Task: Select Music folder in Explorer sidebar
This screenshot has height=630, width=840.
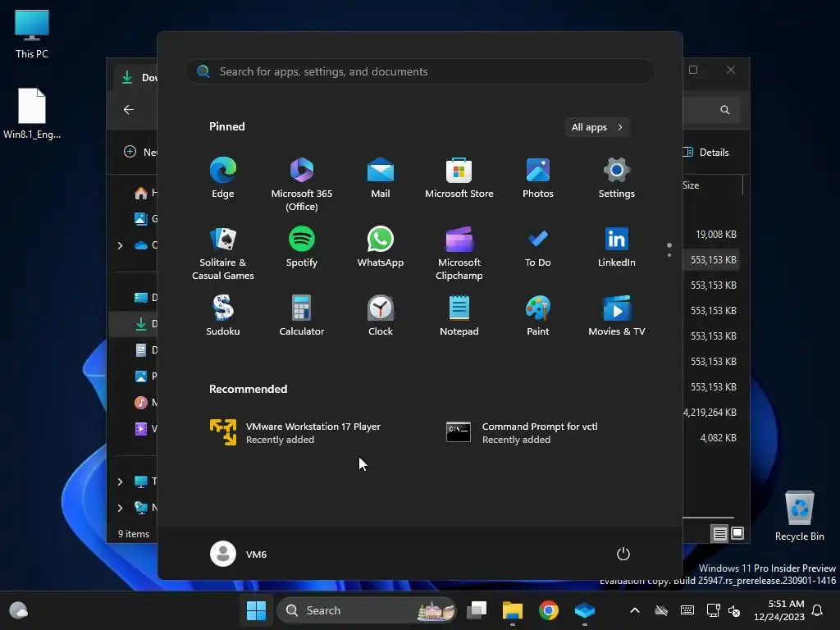Action: tap(145, 402)
